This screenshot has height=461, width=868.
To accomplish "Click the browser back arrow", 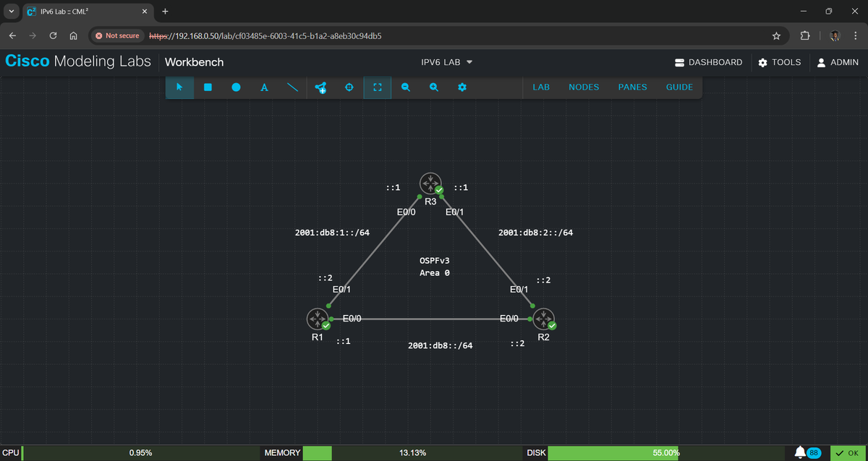I will [13, 35].
